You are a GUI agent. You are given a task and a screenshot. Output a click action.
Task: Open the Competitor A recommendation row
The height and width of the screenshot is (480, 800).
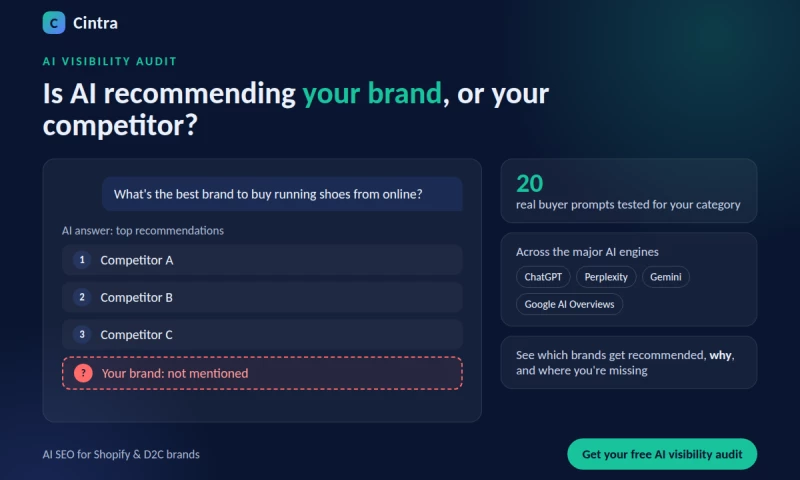coord(262,260)
